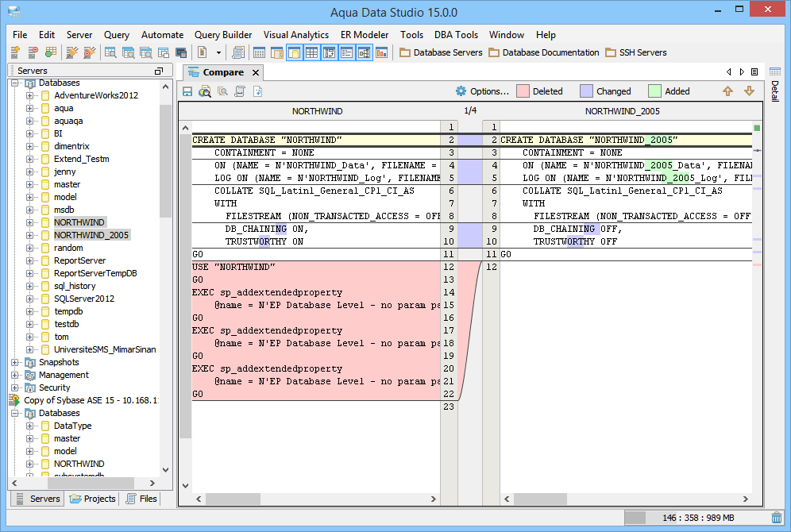This screenshot has width=791, height=532.
Task: Click the find with magnifier icon in Compare toolbar
Action: pyautogui.click(x=205, y=91)
